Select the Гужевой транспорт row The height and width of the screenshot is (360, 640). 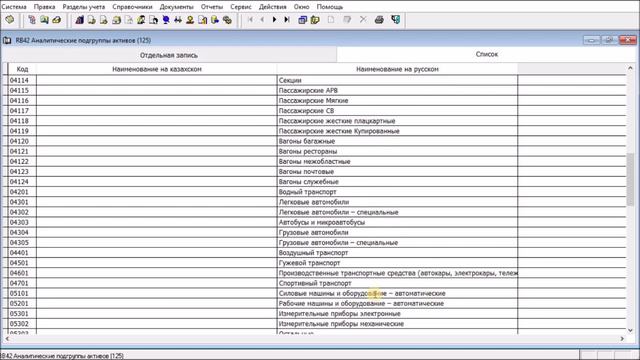pos(314,263)
